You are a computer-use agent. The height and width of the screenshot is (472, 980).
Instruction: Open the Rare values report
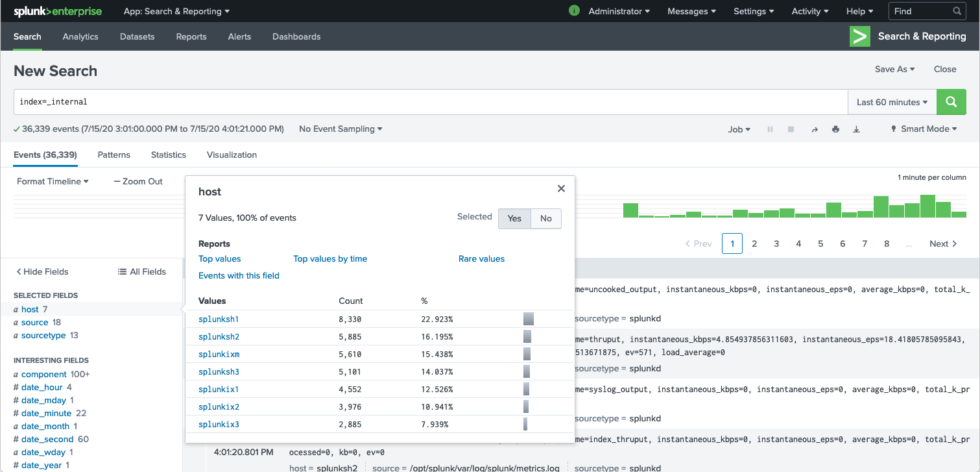[481, 258]
